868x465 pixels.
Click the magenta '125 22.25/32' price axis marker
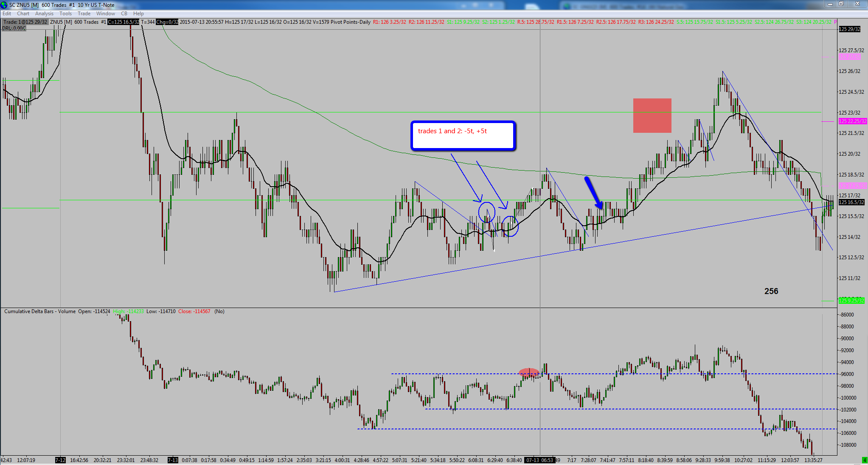tap(852, 121)
